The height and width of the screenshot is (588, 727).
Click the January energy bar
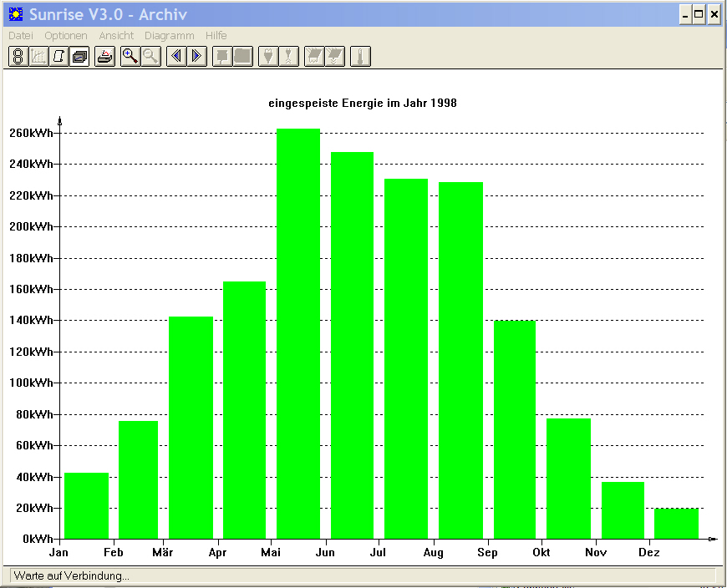pos(86,505)
